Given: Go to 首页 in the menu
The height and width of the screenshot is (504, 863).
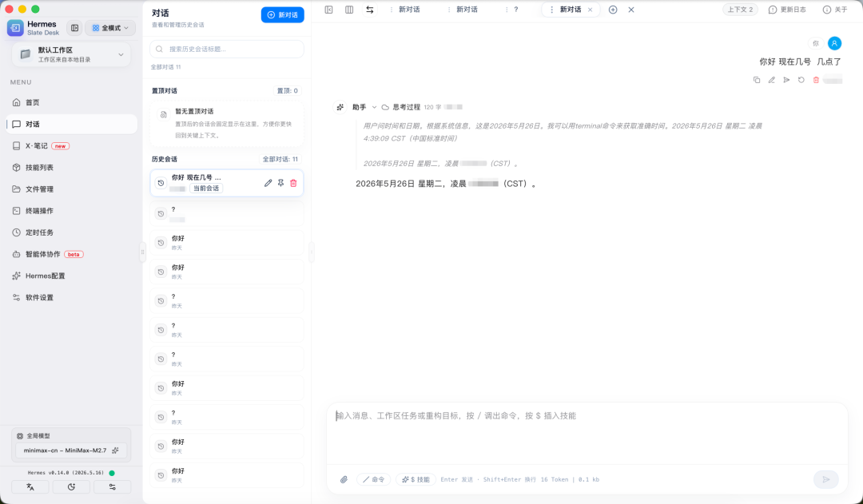Looking at the screenshot, I should [72, 102].
